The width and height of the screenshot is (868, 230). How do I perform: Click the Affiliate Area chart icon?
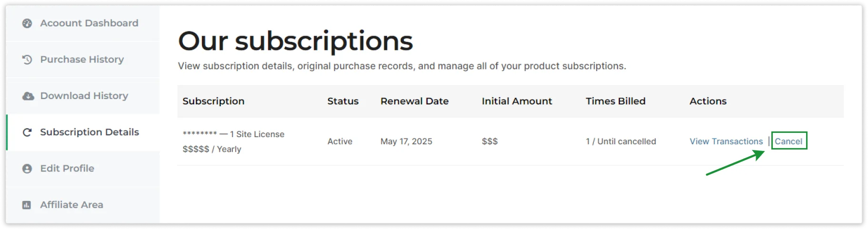coord(27,205)
